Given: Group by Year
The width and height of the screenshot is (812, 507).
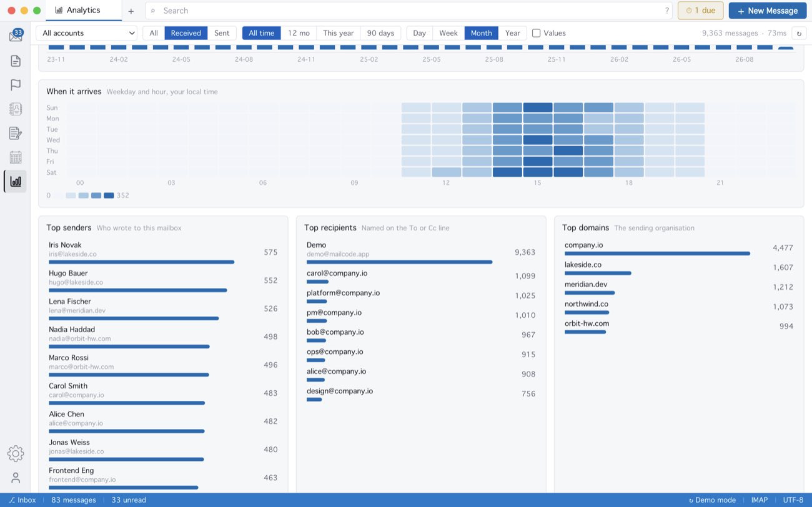Looking at the screenshot, I should coord(513,33).
